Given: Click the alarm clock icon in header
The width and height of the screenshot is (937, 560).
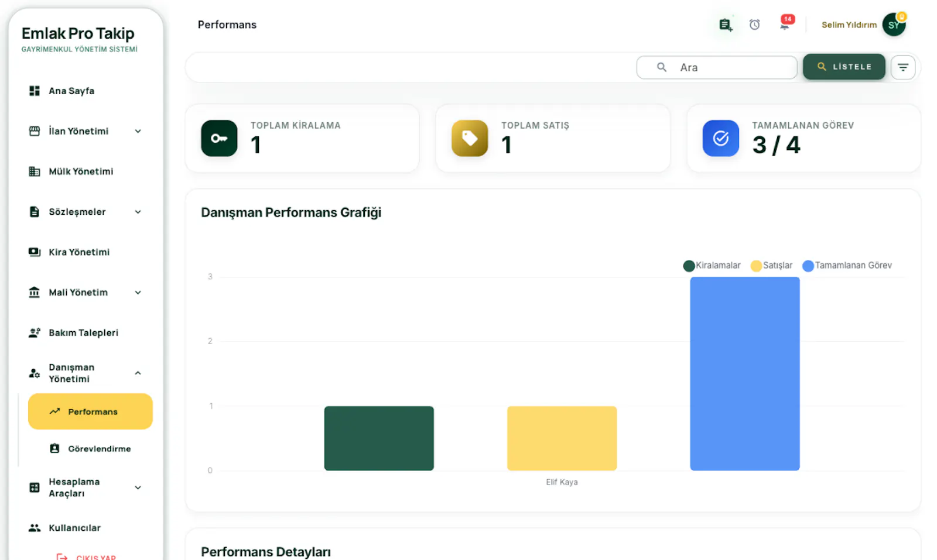Looking at the screenshot, I should tap(755, 25).
